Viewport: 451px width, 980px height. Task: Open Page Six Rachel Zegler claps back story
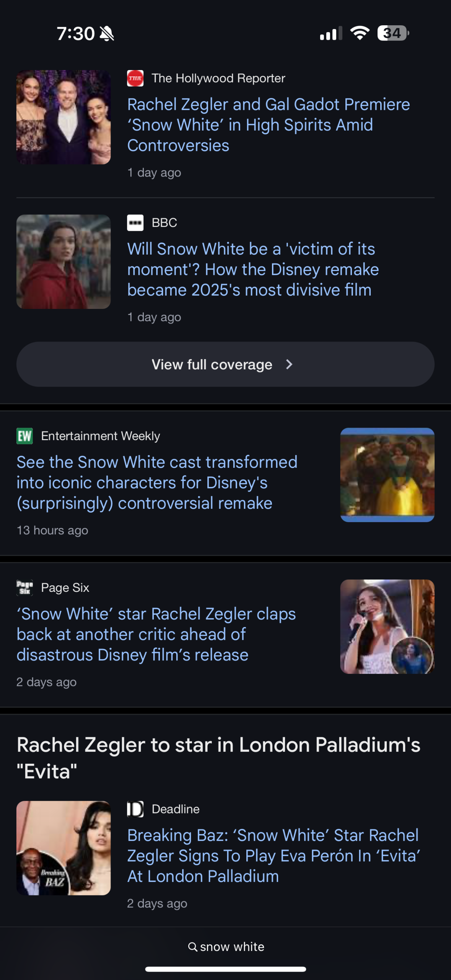click(x=156, y=634)
